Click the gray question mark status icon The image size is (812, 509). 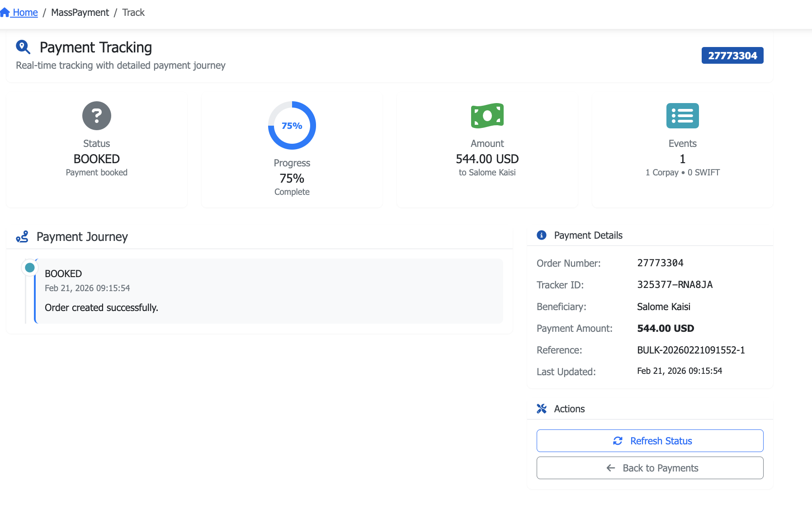[x=96, y=116]
